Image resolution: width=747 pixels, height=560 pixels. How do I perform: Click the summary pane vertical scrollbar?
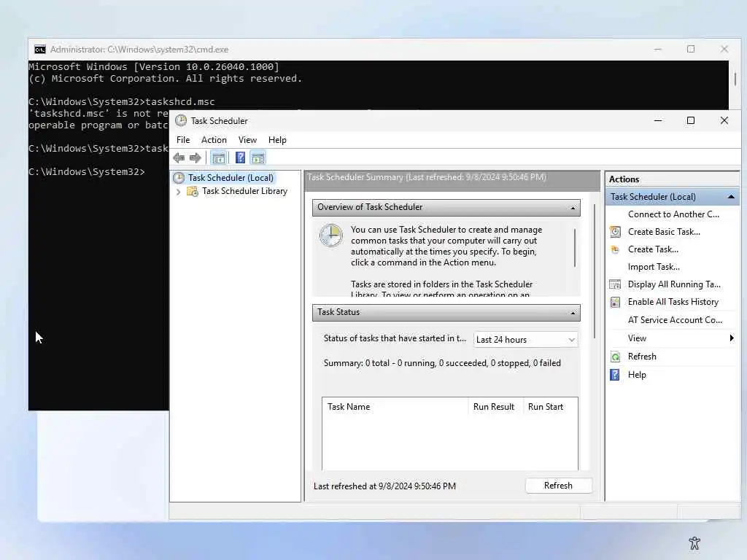(x=595, y=271)
